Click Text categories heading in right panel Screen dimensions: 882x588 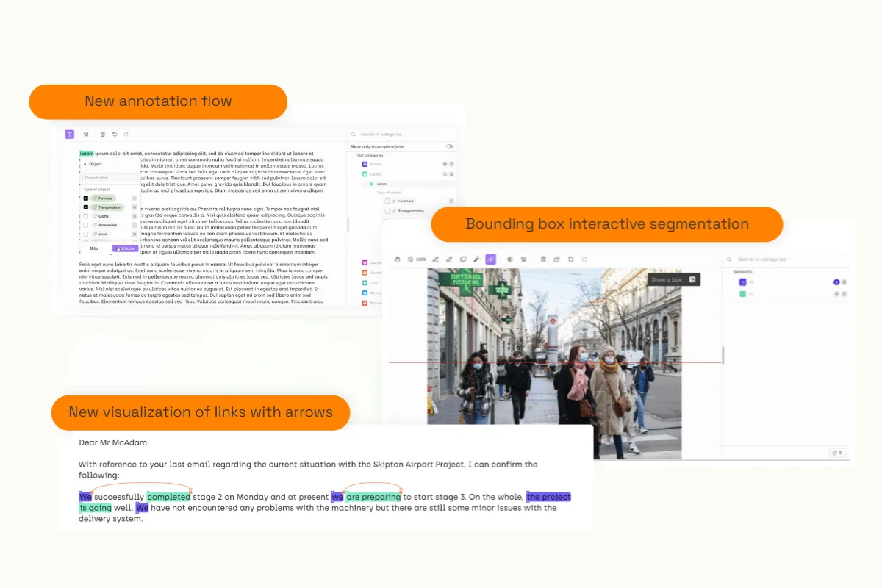tap(370, 155)
